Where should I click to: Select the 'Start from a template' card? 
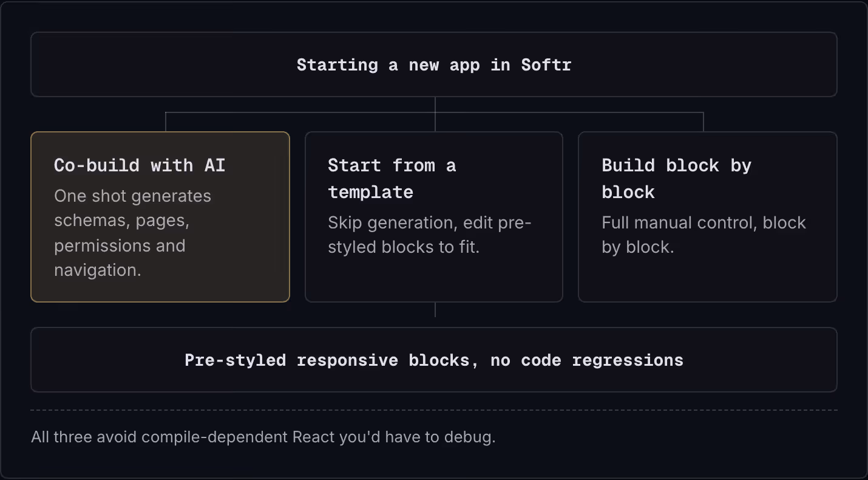tap(434, 217)
